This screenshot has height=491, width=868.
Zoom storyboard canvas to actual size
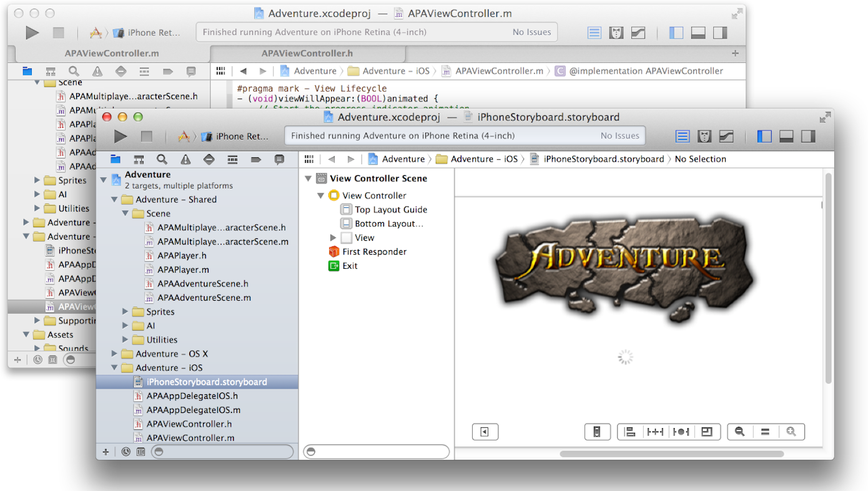click(766, 431)
